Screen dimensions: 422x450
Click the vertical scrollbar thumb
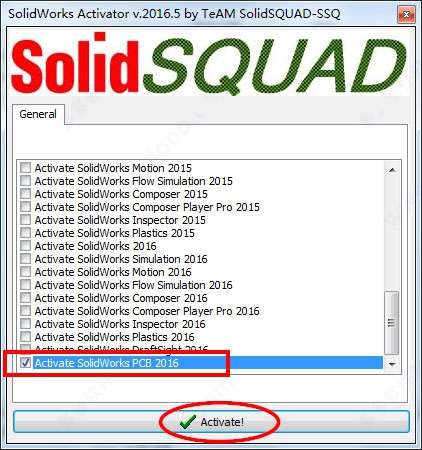[392, 323]
